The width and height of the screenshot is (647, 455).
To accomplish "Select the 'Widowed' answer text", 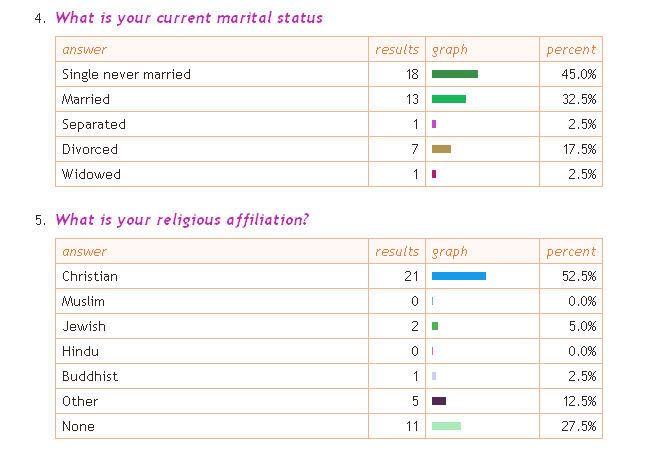I will pos(91,174).
